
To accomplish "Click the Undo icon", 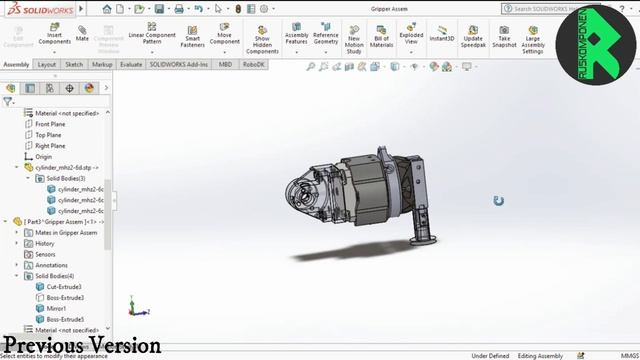I will coord(199,9).
